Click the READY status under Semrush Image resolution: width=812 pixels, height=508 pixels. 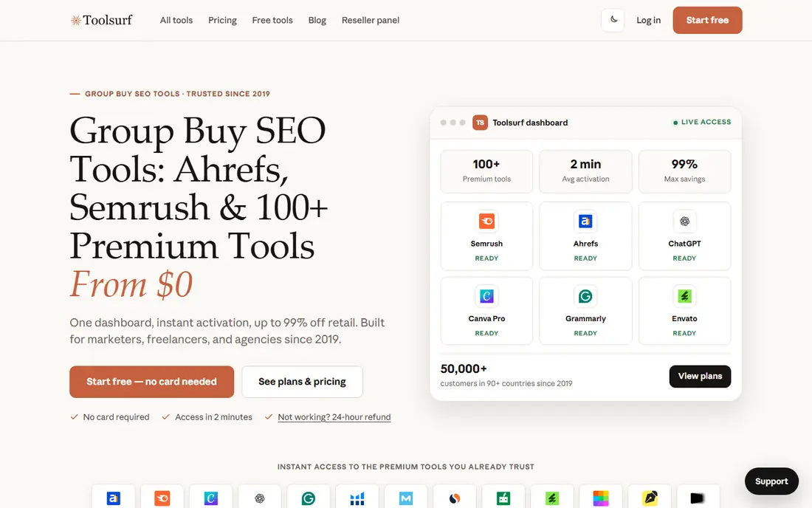486,258
